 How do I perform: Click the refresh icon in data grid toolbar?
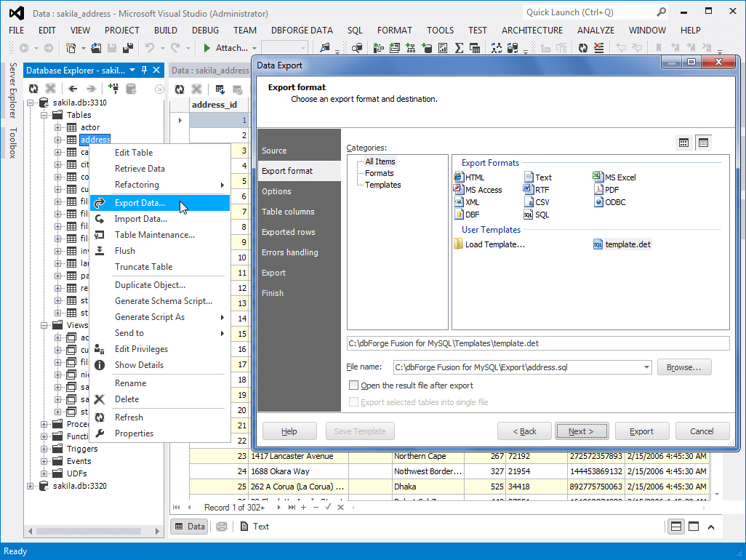tap(180, 89)
